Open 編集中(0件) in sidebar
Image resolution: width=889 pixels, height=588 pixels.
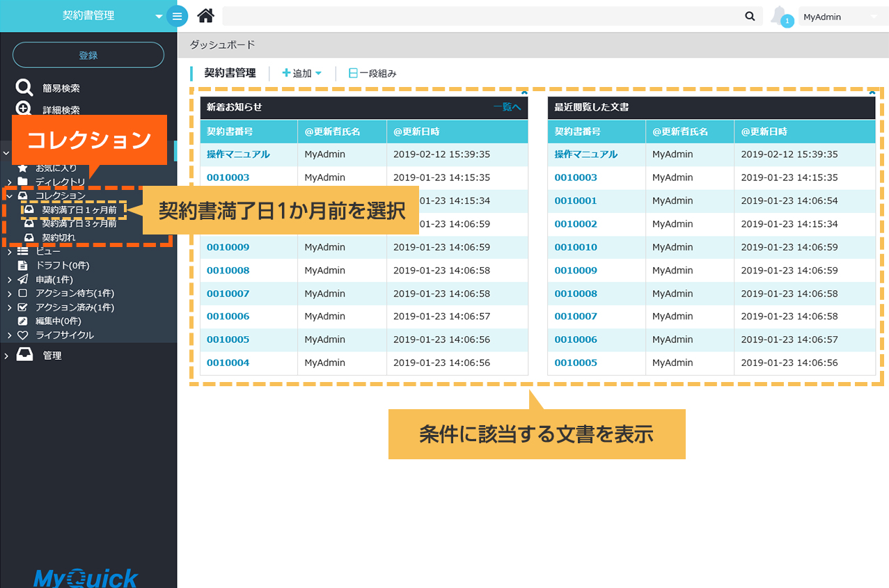pos(58,321)
